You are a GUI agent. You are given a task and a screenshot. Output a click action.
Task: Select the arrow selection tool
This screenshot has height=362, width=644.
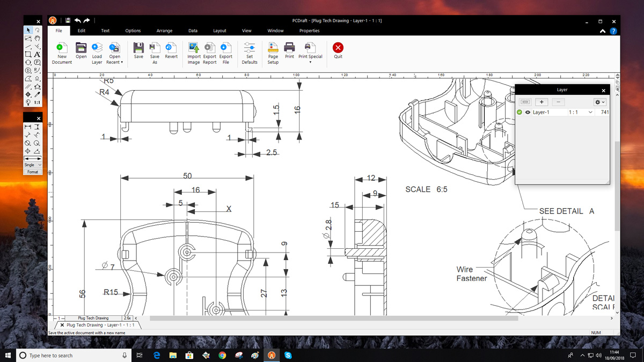click(x=28, y=30)
